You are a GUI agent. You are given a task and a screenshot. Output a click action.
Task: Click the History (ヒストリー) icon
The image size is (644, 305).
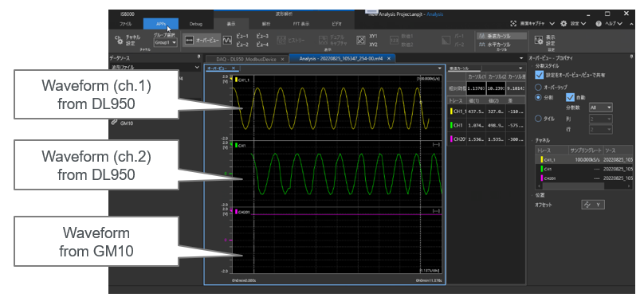[282, 41]
